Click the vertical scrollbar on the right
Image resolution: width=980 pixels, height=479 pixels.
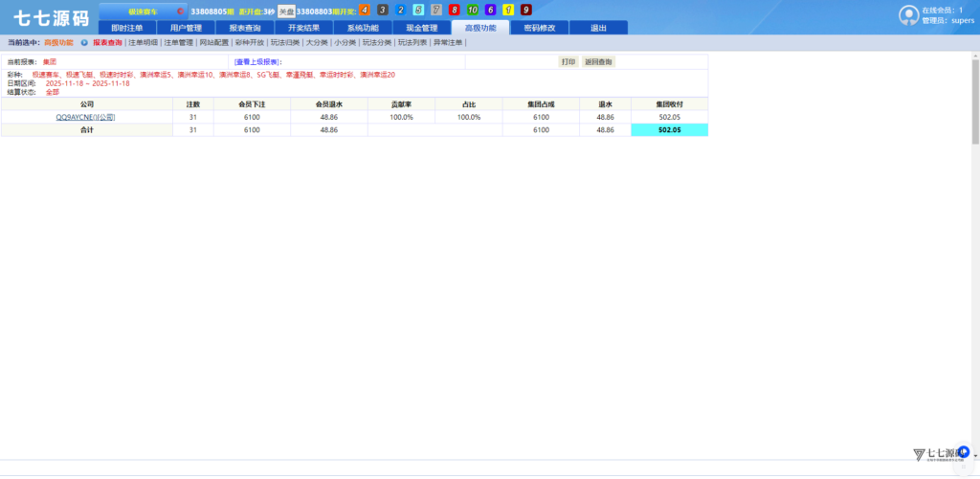974,96
